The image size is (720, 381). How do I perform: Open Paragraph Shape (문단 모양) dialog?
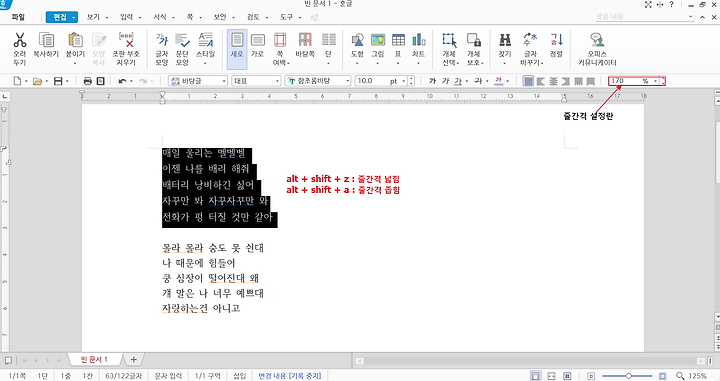coord(182,48)
